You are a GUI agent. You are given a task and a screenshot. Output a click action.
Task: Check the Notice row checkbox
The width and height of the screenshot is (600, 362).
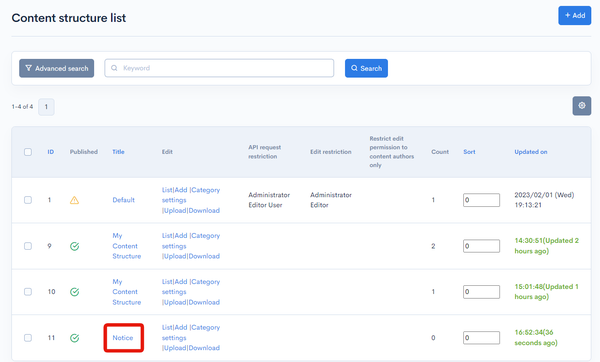28,338
